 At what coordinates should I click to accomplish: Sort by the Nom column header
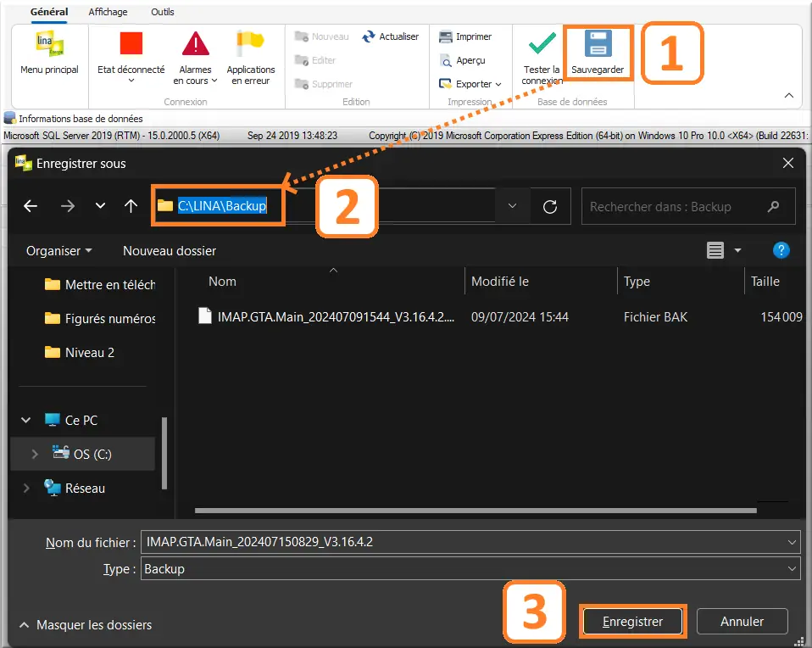(222, 282)
